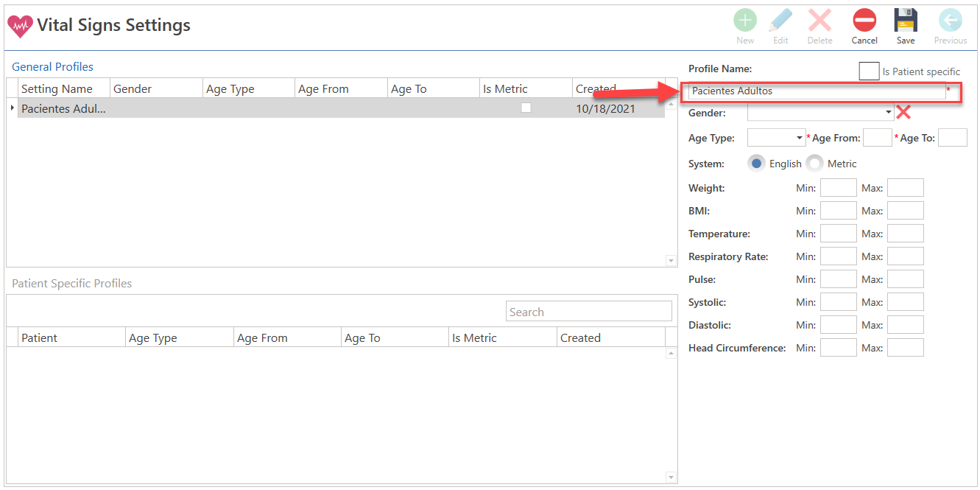Click the Weight Min field
The image size is (980, 490).
click(x=839, y=188)
